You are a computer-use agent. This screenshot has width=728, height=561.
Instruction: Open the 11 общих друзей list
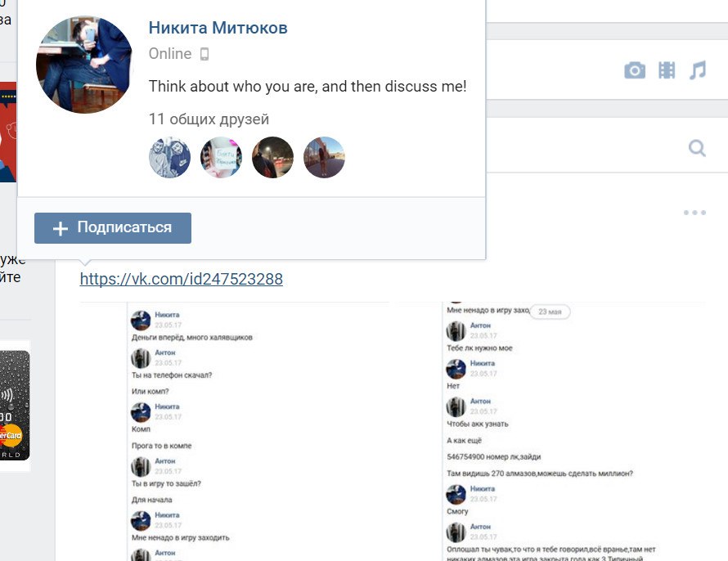tap(209, 119)
